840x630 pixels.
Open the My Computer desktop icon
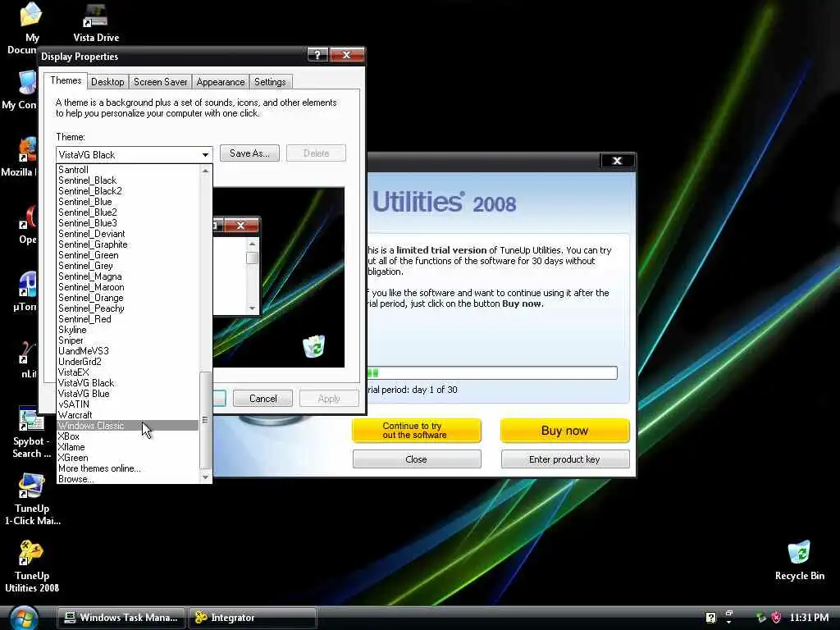(27, 83)
